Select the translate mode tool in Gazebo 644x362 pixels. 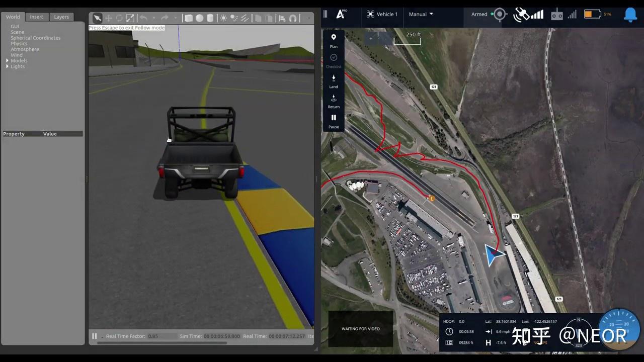[x=109, y=18]
